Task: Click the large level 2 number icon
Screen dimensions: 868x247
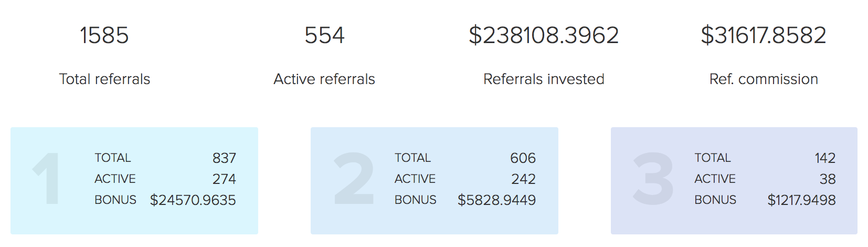Action: [354, 178]
